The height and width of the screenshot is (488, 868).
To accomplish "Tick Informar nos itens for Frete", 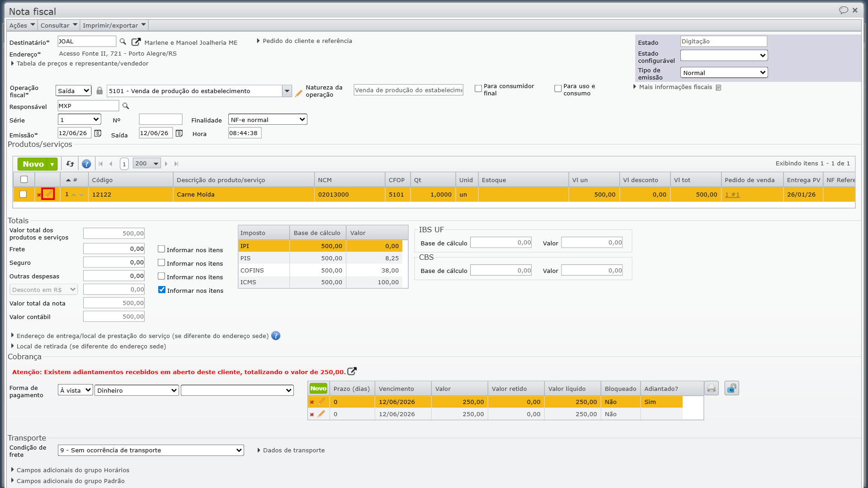I will point(161,249).
